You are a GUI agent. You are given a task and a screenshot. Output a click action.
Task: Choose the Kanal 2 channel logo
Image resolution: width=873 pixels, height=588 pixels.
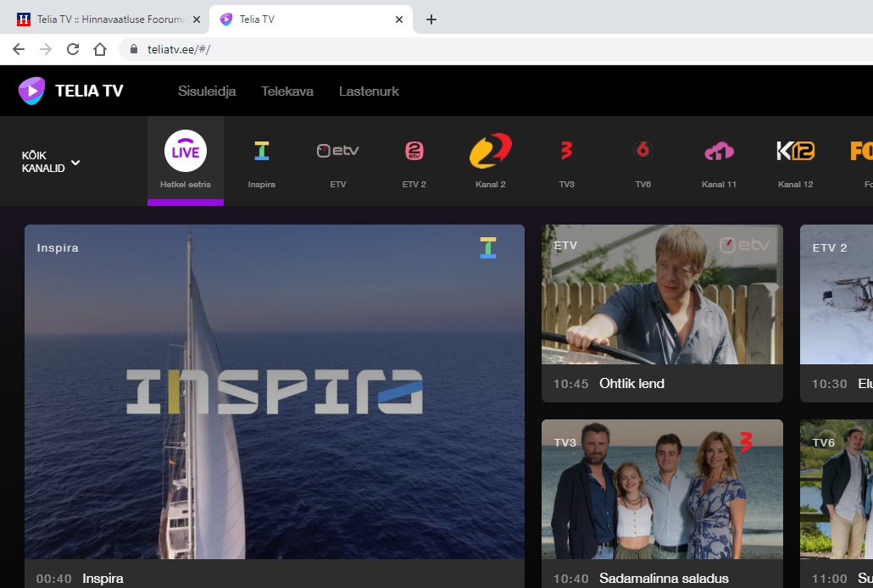[x=490, y=153]
